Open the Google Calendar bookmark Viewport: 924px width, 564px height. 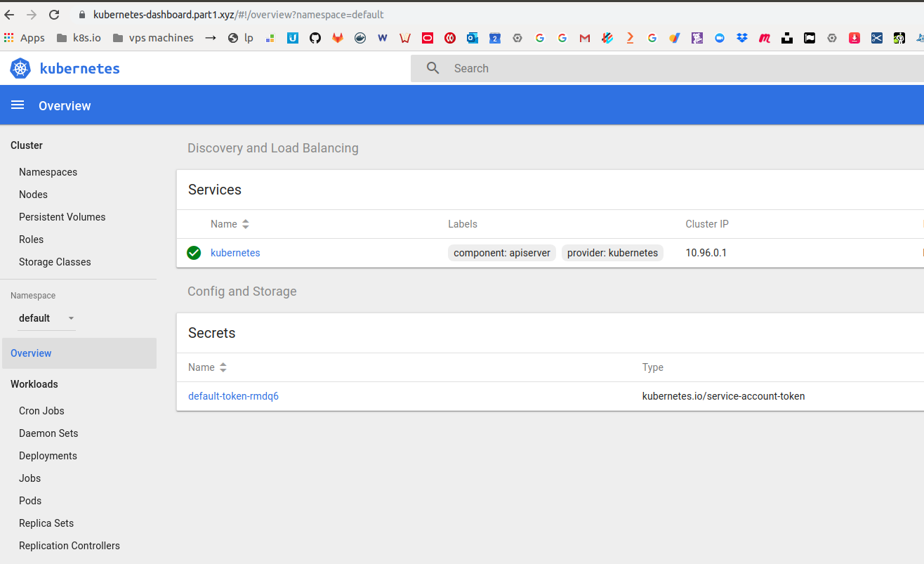[495, 38]
